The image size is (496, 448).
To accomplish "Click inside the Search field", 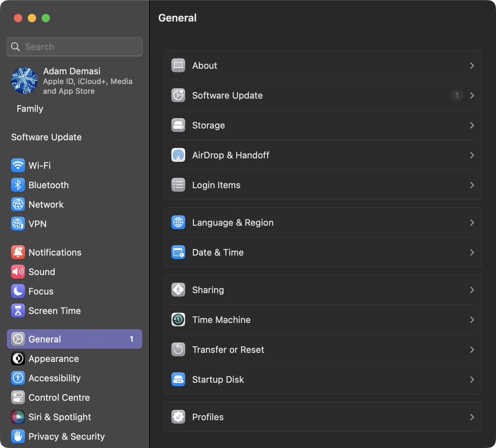I will point(74,46).
